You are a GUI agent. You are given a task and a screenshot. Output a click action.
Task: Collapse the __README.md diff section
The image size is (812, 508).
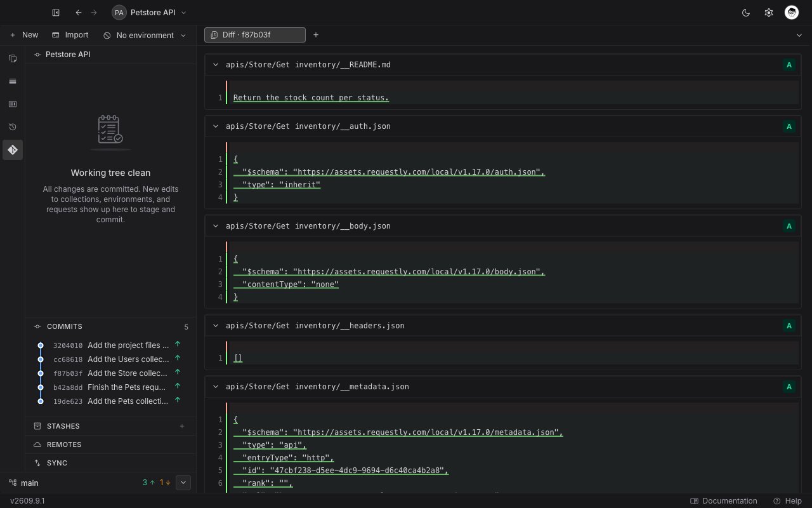coord(216,65)
